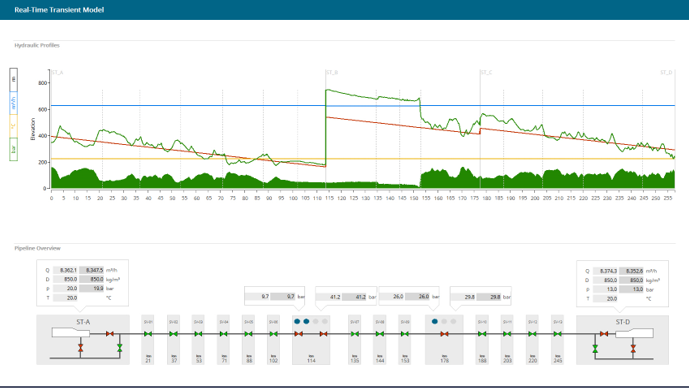Click ST-A temperature value 20.0

pyautogui.click(x=65, y=298)
